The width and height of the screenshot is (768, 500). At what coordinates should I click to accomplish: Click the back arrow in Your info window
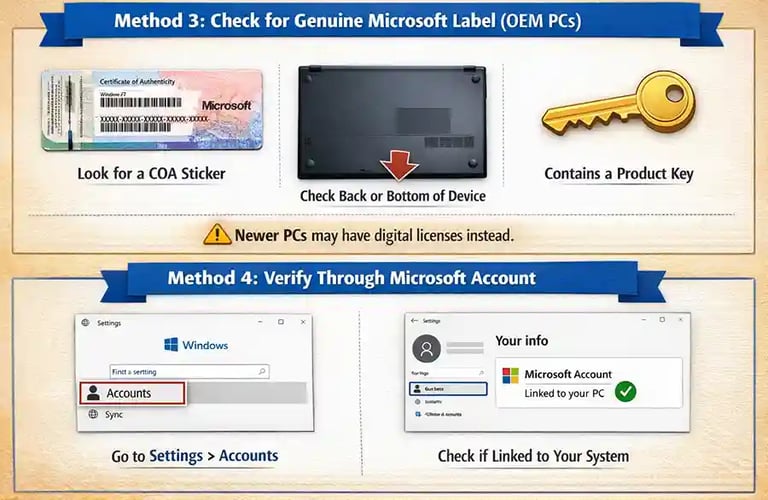point(414,321)
